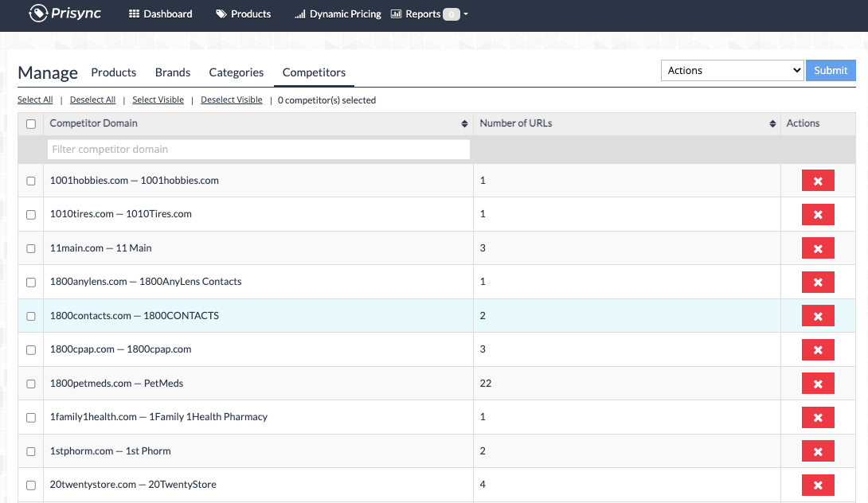Check the 1010tires.com row checkbox
868x503 pixels.
(x=31, y=215)
